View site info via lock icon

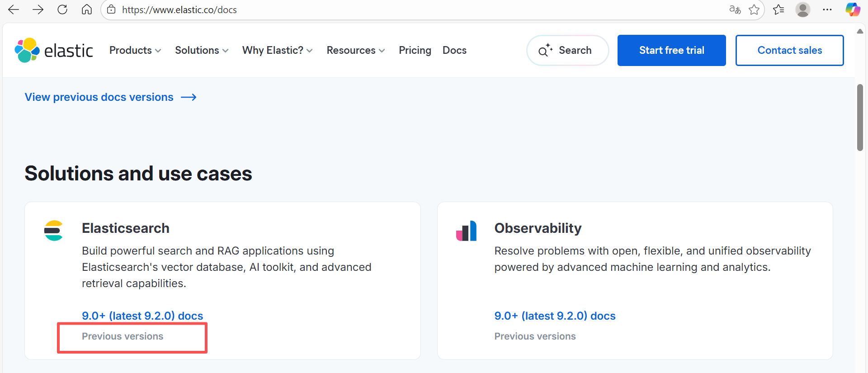pos(111,9)
